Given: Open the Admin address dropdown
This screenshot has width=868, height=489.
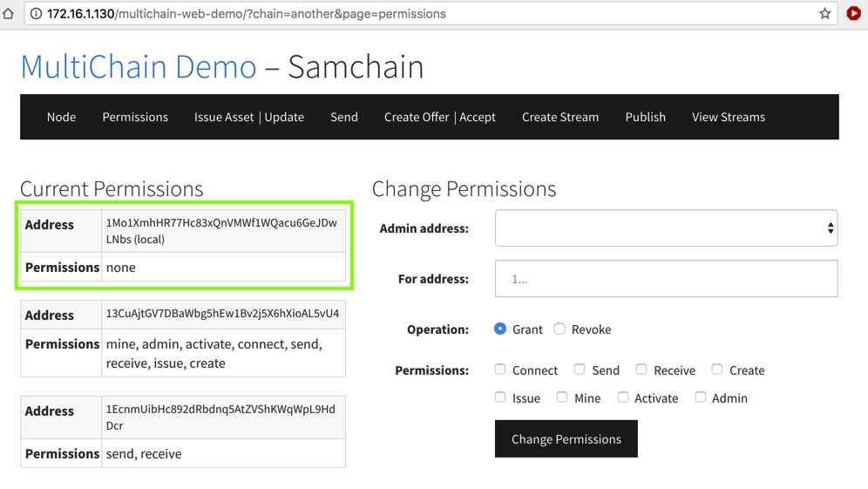Looking at the screenshot, I should (x=666, y=228).
